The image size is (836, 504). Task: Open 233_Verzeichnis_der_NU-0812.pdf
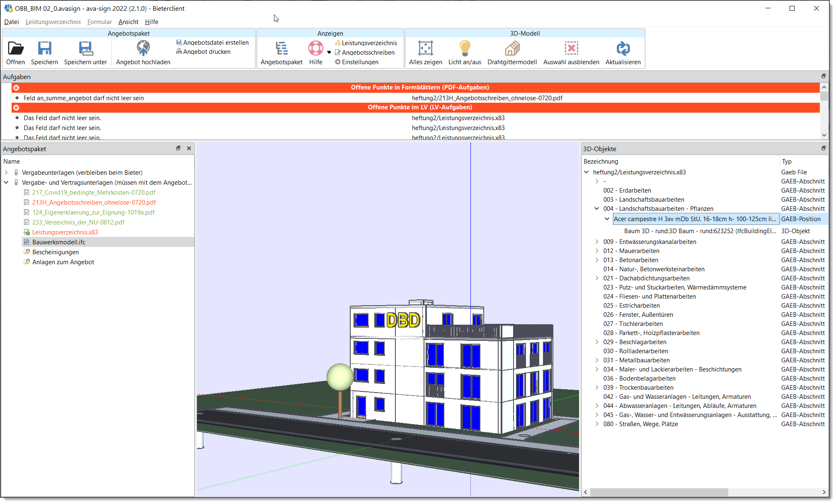[78, 222]
